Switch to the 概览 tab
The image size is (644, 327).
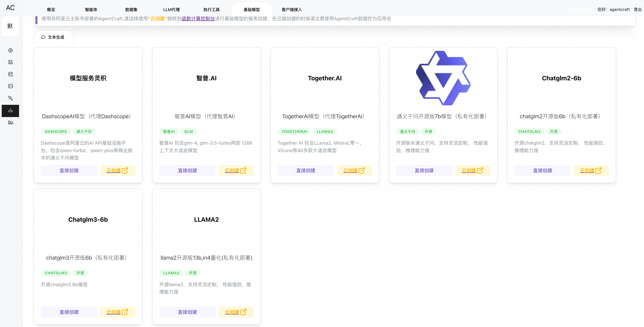pyautogui.click(x=51, y=10)
